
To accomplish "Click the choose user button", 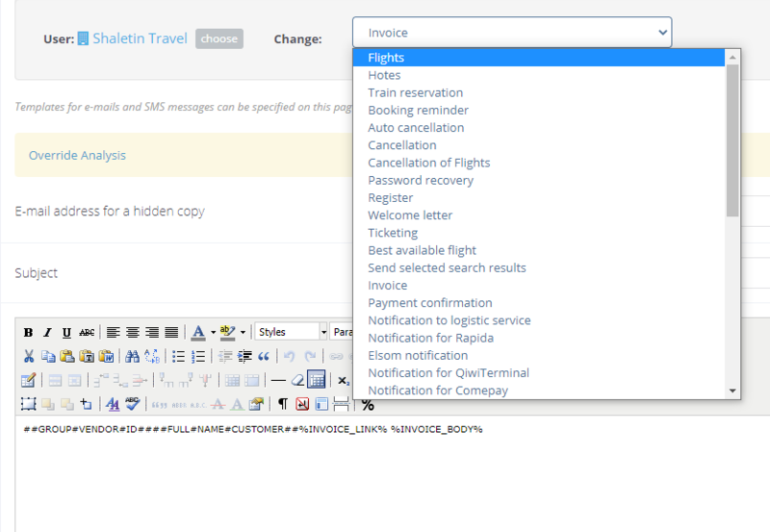I will coord(219,38).
